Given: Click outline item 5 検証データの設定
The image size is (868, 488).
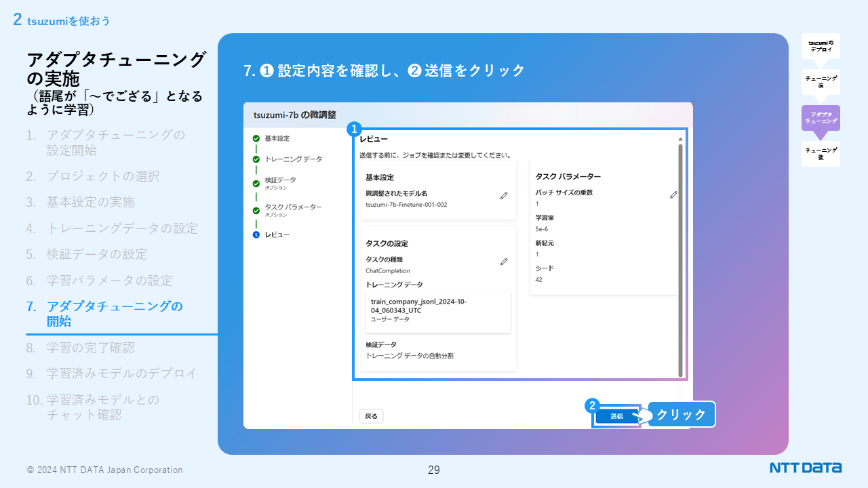Looking at the screenshot, I should tap(87, 254).
